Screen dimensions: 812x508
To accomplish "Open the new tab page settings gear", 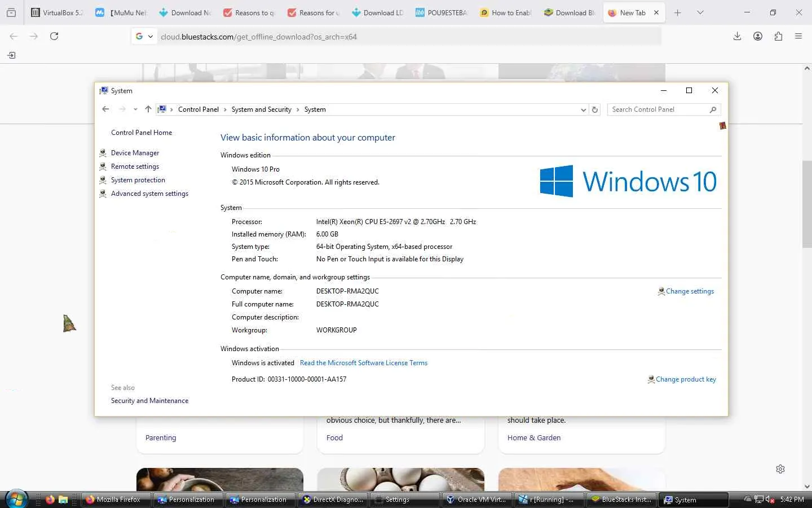I will (780, 469).
